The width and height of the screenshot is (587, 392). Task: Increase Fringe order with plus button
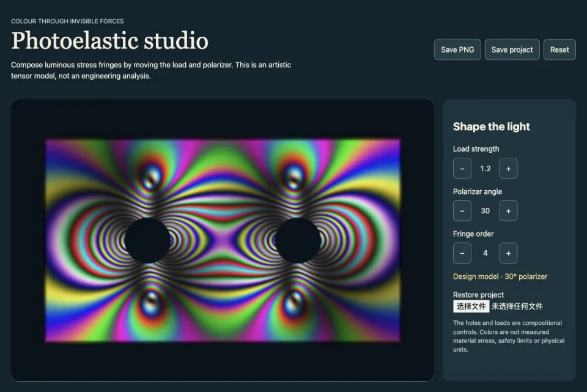click(x=508, y=253)
